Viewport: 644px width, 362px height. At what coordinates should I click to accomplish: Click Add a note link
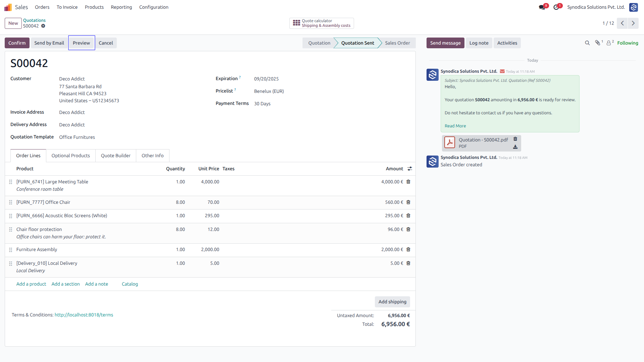97,284
